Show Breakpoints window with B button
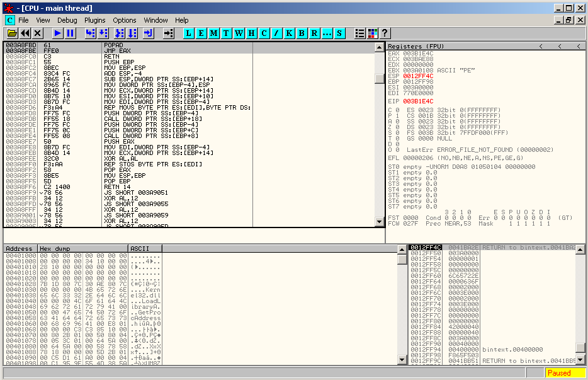The width and height of the screenshot is (588, 380). click(302, 33)
